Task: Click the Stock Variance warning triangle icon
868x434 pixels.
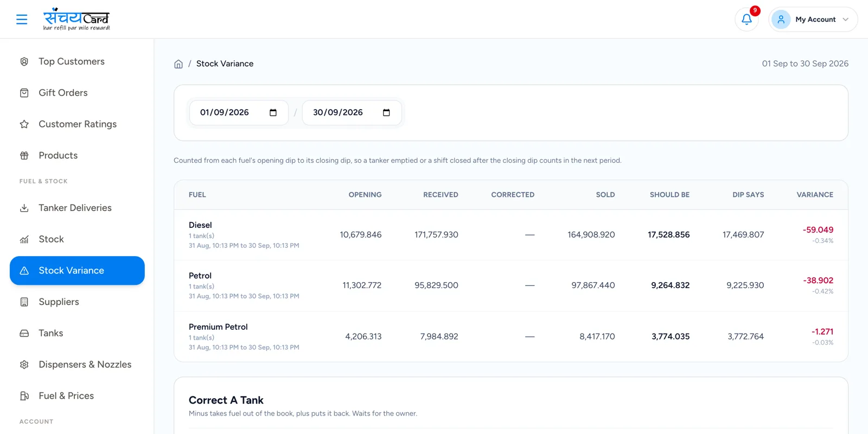Action: (24, 271)
